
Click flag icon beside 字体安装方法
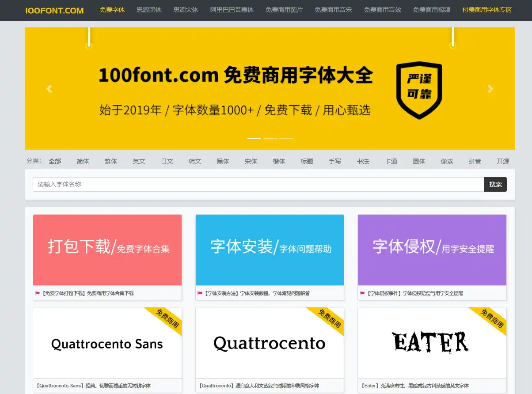click(200, 293)
